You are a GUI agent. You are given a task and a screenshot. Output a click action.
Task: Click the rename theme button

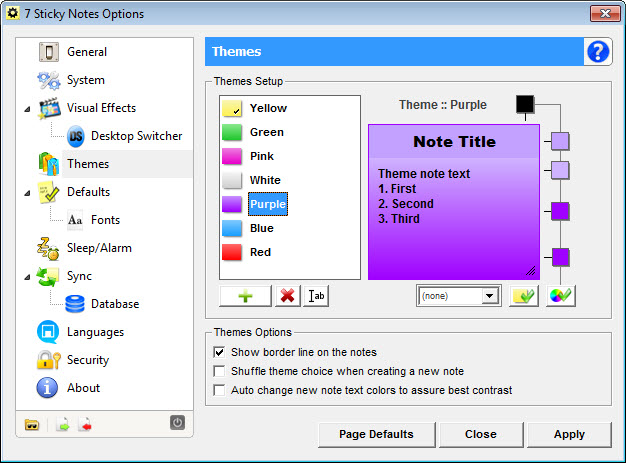(x=316, y=296)
